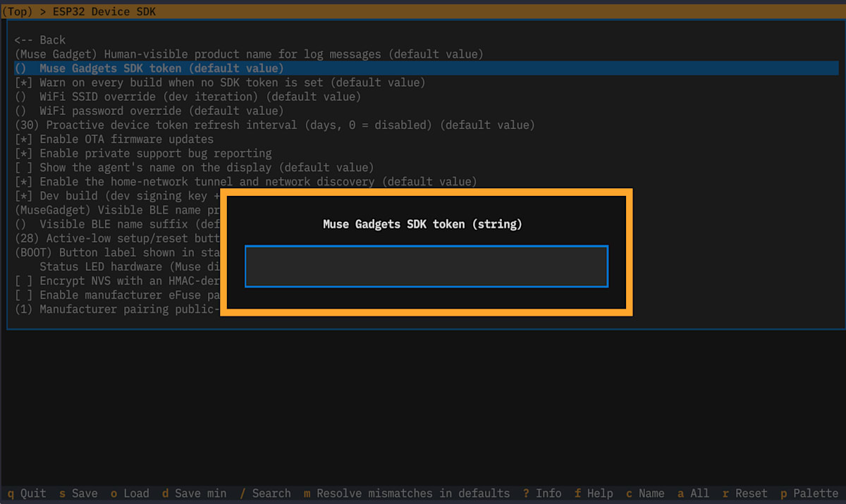Image resolution: width=846 pixels, height=504 pixels.
Task: Choose Save min in the bottom bar
Action: pos(194,493)
